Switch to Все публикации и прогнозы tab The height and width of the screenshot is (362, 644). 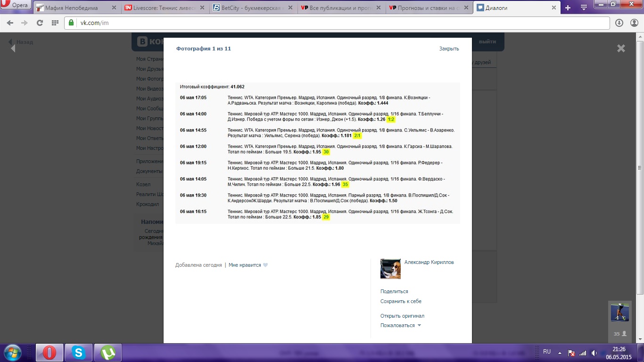coord(340,8)
